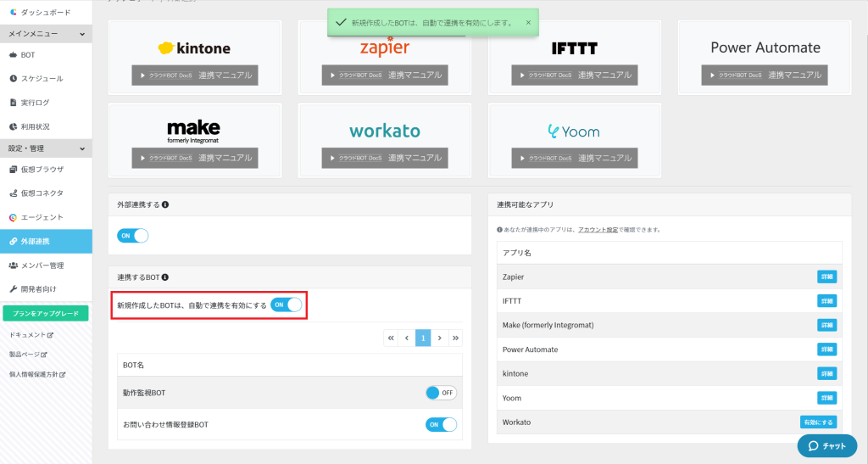Open the アカウント設定 link
Viewport: 868px width, 464px height.
(x=598, y=230)
